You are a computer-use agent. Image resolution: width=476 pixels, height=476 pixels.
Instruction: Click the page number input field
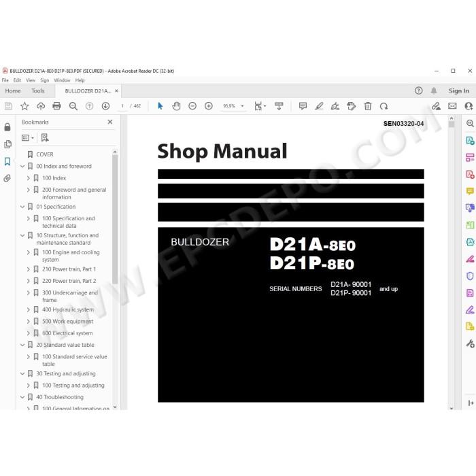coord(122,106)
